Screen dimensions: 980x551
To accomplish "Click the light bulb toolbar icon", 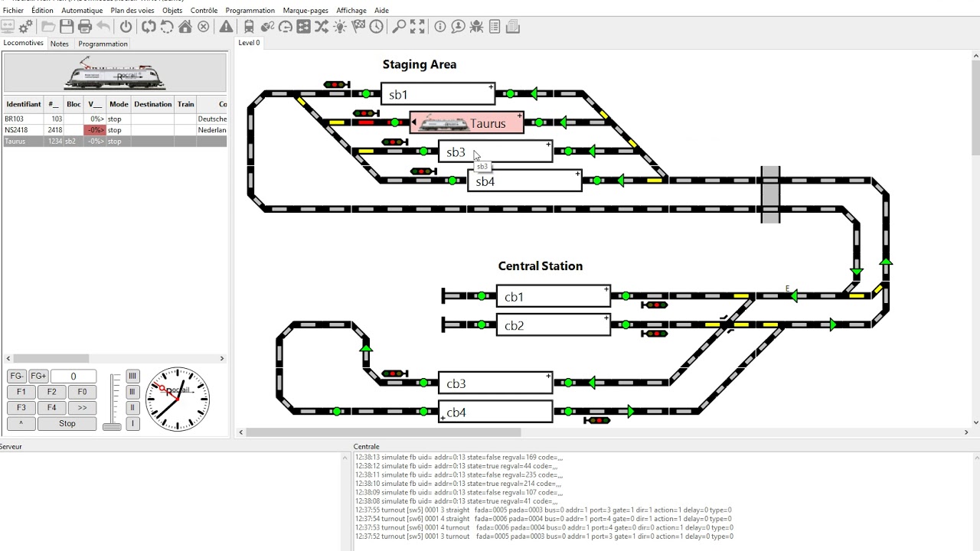I will click(x=340, y=27).
